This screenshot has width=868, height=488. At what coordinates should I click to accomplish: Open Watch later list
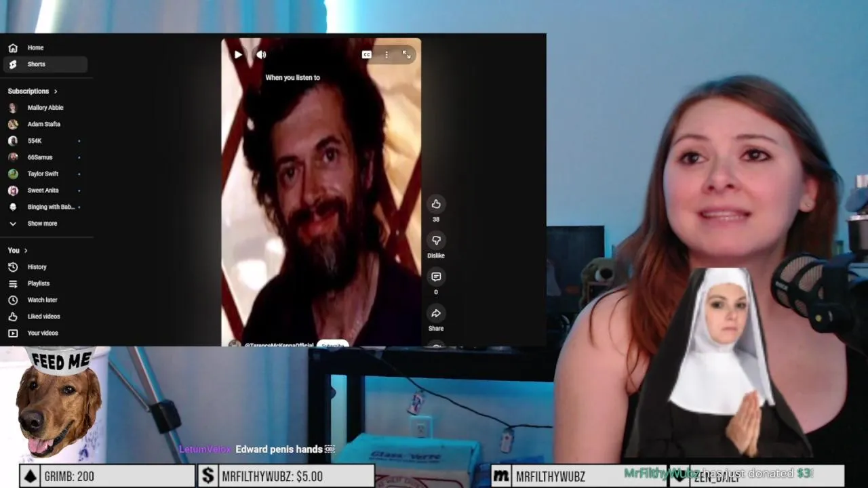pos(45,300)
